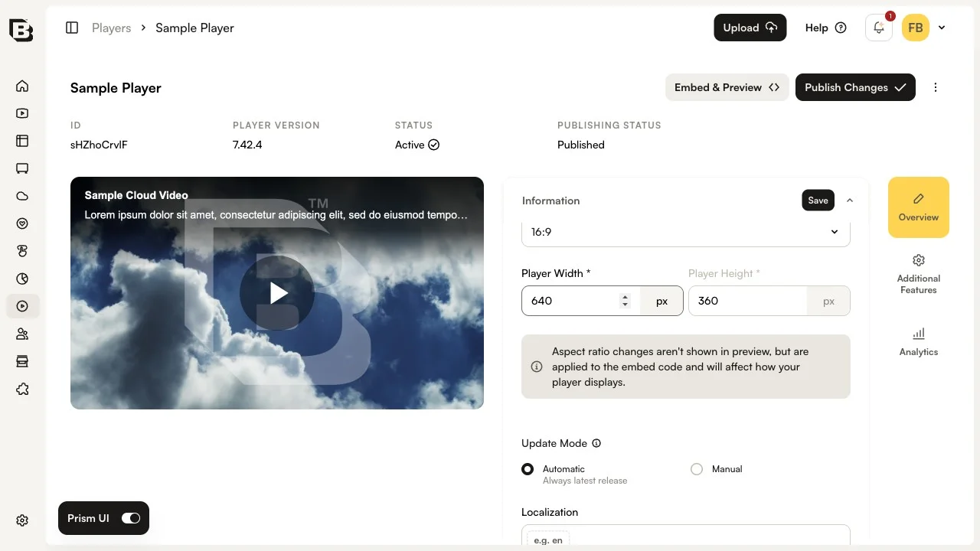Click Embed & Preview button
The width and height of the screenshot is (980, 551).
727,87
